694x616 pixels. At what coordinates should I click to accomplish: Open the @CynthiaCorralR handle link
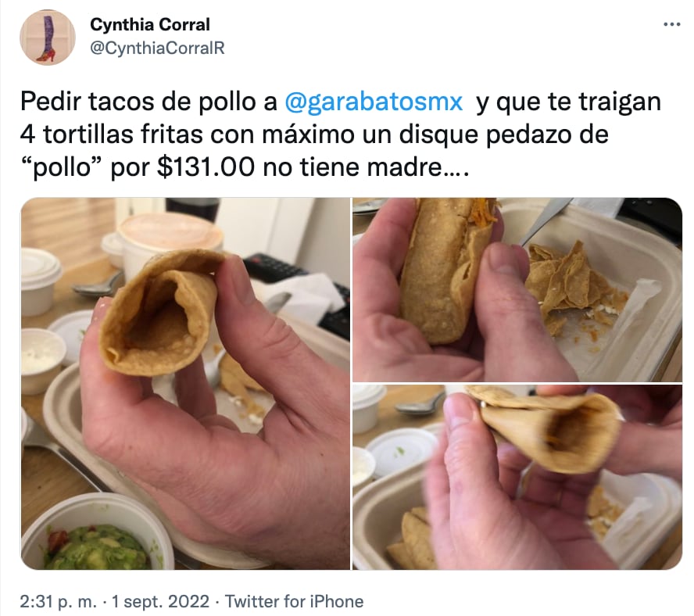(157, 48)
